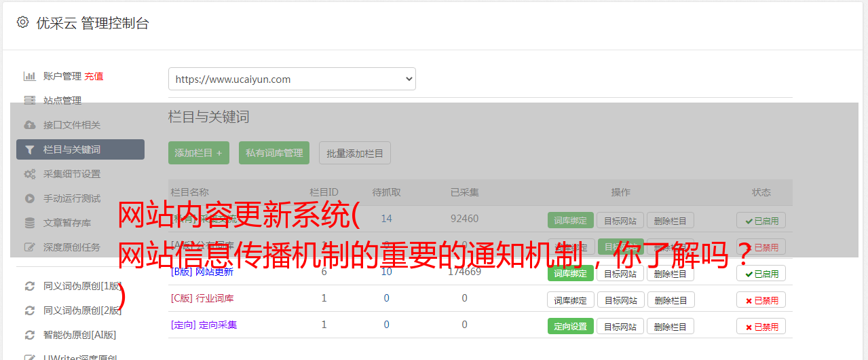Toggle the 已启用 status in the 92460 row

(x=761, y=220)
